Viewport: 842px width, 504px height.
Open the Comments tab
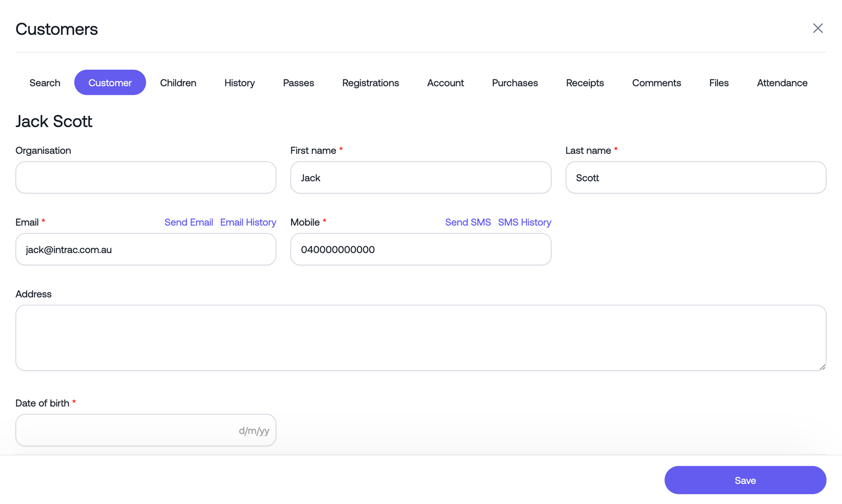[656, 82]
